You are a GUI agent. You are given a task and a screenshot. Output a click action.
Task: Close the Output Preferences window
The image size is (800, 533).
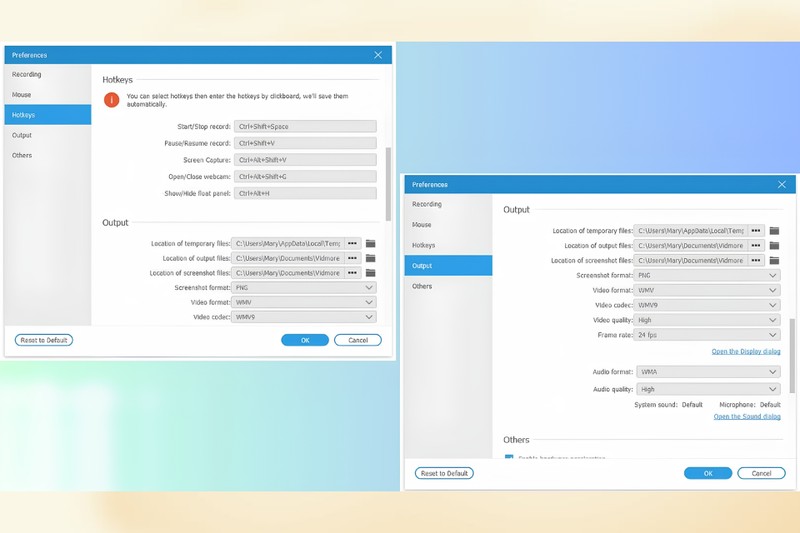coord(782,184)
